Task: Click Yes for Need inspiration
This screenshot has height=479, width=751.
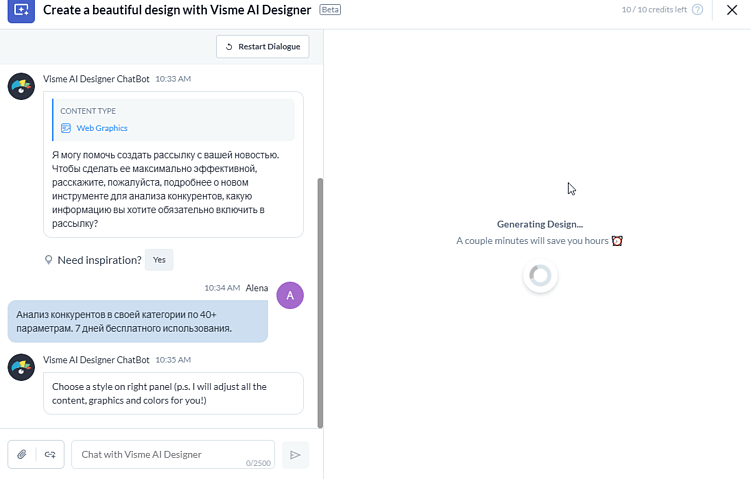Action: (159, 260)
